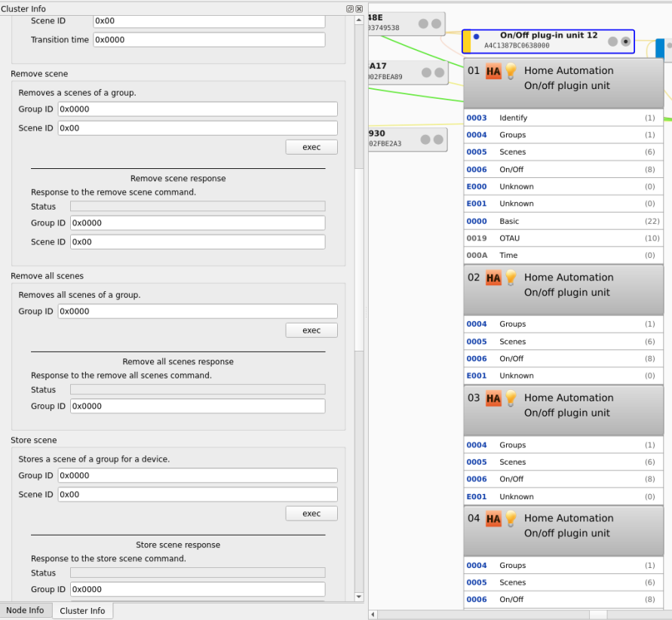Click Remove all scenes Group ID field
Image resolution: width=672 pixels, height=620 pixels.
click(x=198, y=312)
